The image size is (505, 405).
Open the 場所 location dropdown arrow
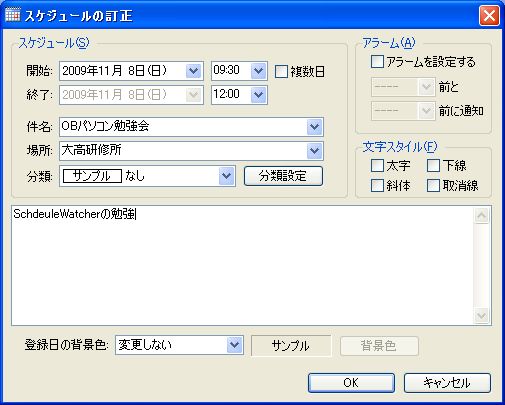click(314, 151)
